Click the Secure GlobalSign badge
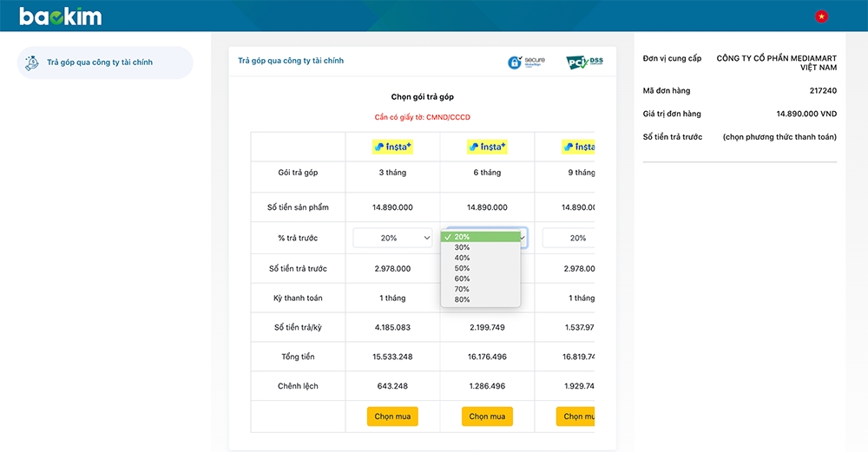The image size is (868, 452). [527, 62]
